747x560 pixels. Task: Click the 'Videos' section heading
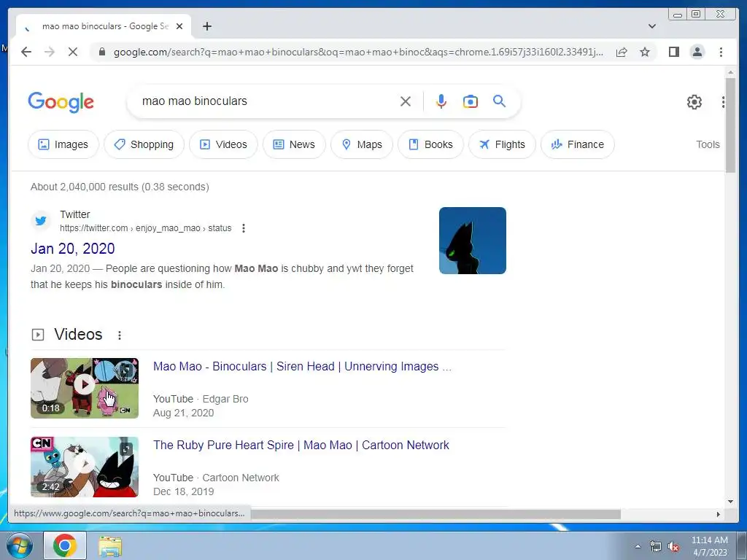coord(78,334)
